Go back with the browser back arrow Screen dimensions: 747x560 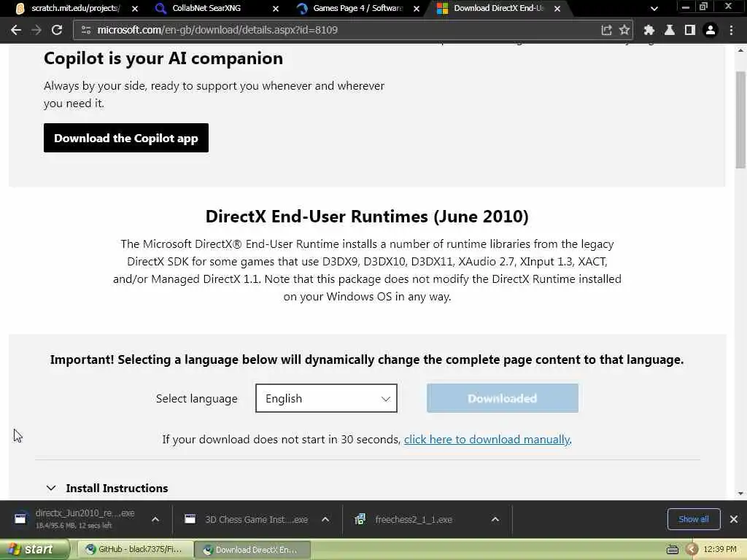click(x=16, y=30)
